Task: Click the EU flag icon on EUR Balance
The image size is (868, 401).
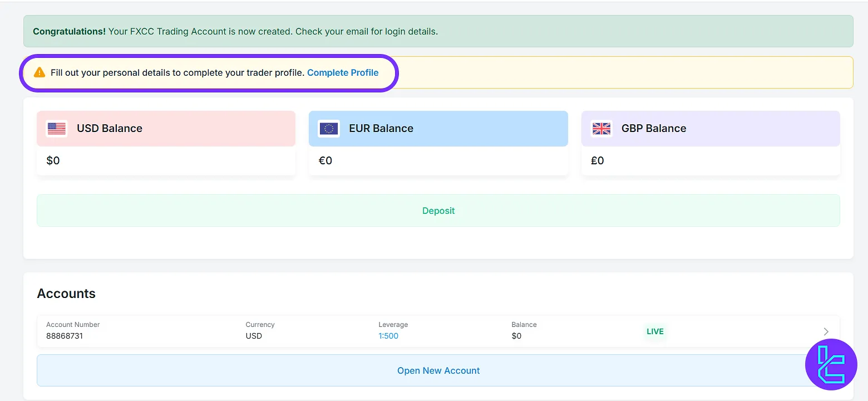Action: click(x=328, y=128)
